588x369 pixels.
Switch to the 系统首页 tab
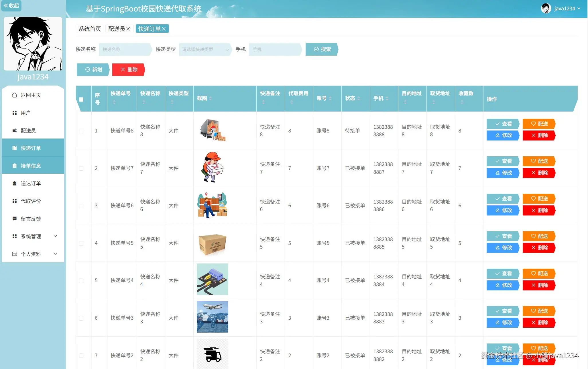click(x=90, y=29)
